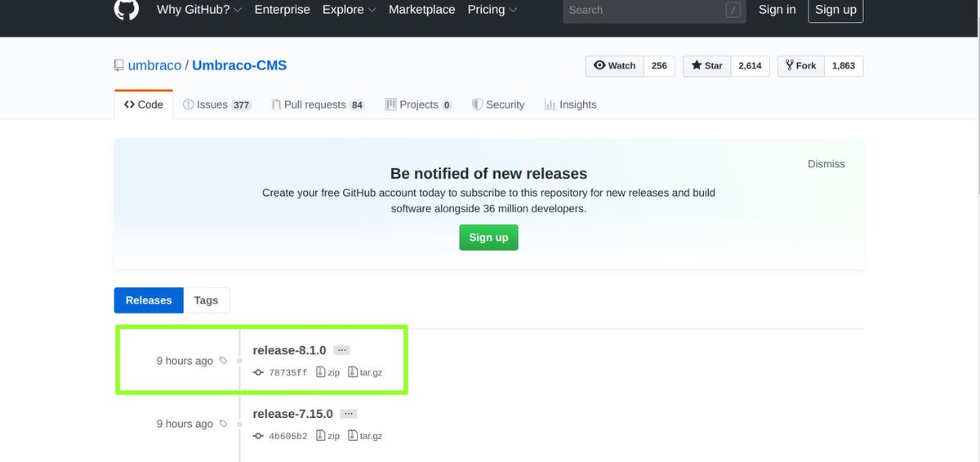Image resolution: width=980 pixels, height=462 pixels.
Task: Go to Marketplace
Action: click(421, 10)
